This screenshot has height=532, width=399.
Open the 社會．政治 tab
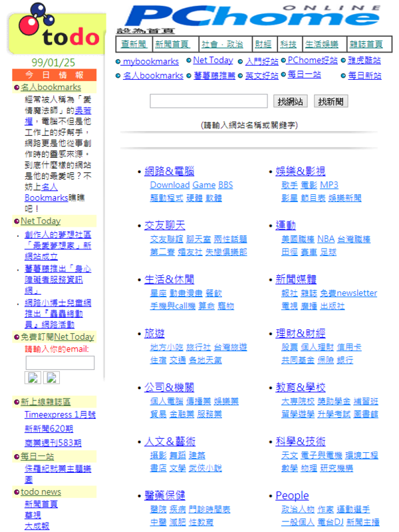tap(222, 44)
